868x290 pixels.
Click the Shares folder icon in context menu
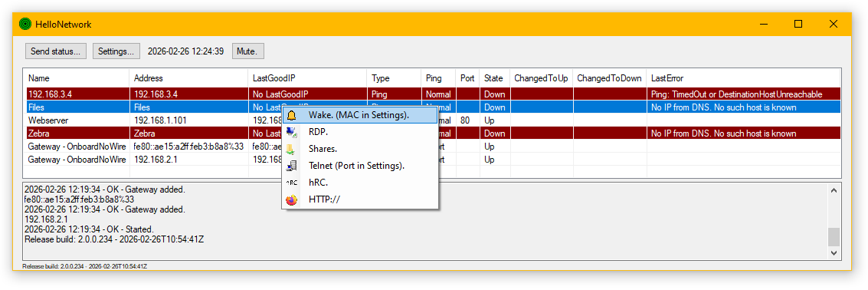292,149
